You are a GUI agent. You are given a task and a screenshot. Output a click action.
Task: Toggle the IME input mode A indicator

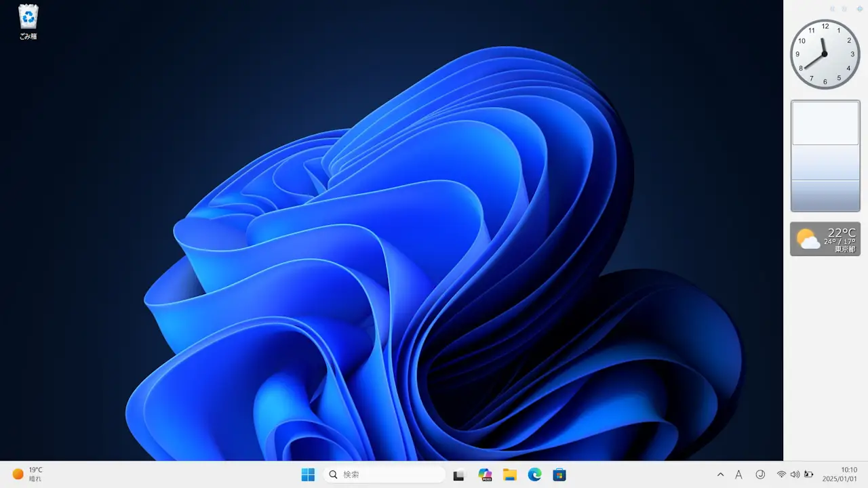click(x=738, y=474)
